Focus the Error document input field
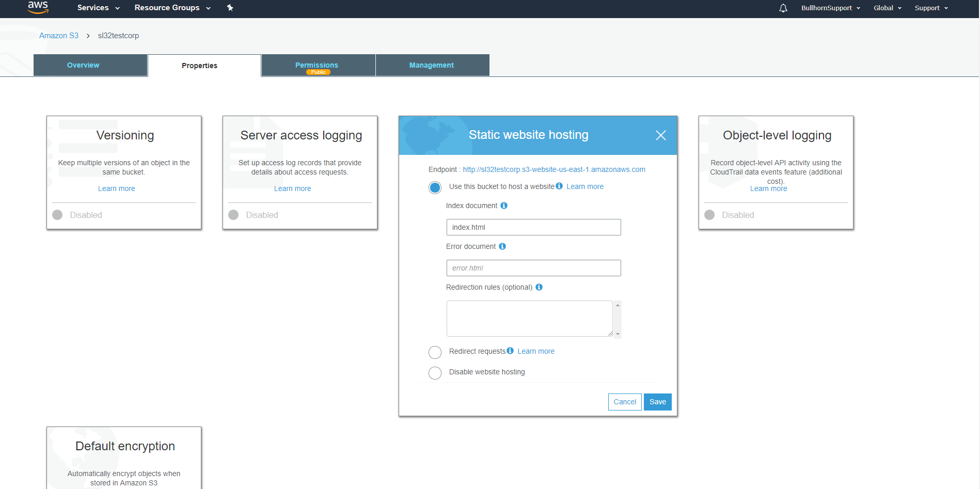Viewport: 980px width, 489px height. [533, 268]
